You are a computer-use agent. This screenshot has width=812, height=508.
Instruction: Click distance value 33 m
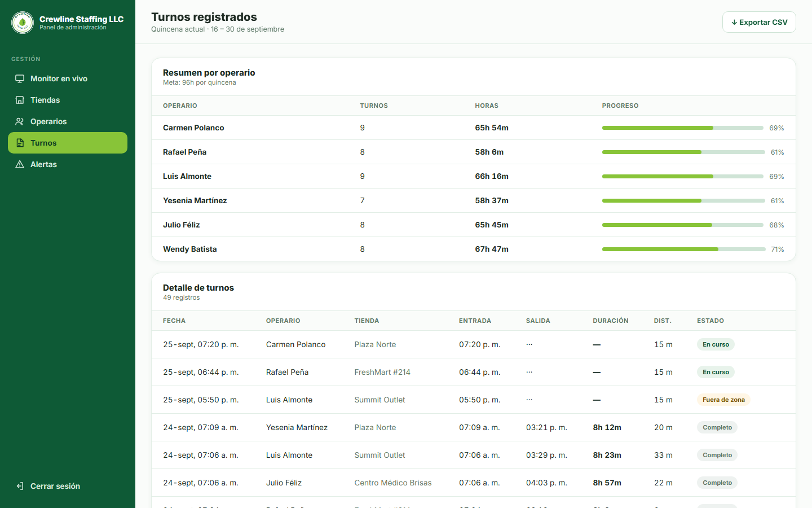(x=663, y=455)
